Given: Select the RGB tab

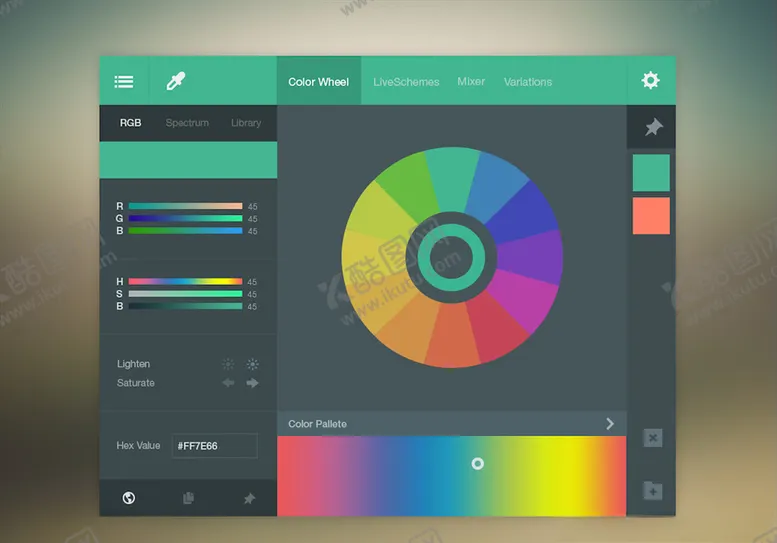Looking at the screenshot, I should point(130,122).
